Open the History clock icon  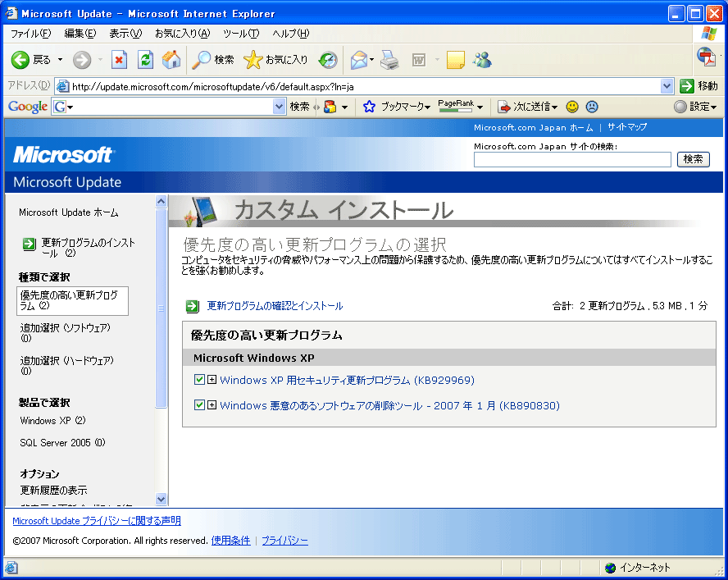(328, 60)
